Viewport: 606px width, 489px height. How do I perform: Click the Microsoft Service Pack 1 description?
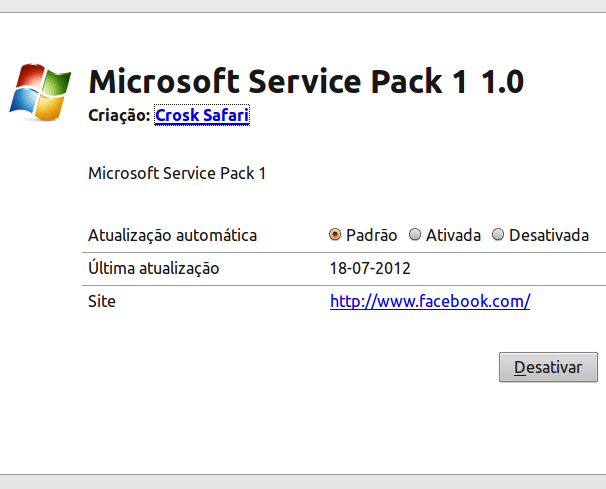(x=177, y=173)
